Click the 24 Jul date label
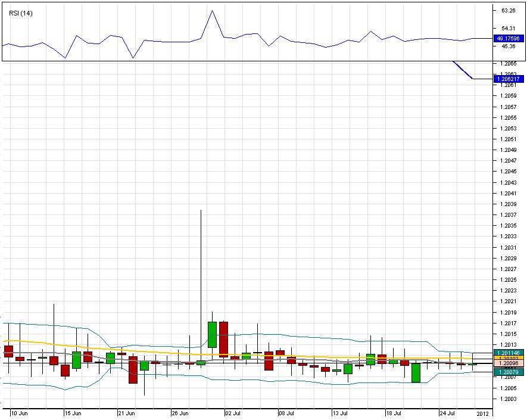This screenshot has width=527, height=420. point(447,412)
